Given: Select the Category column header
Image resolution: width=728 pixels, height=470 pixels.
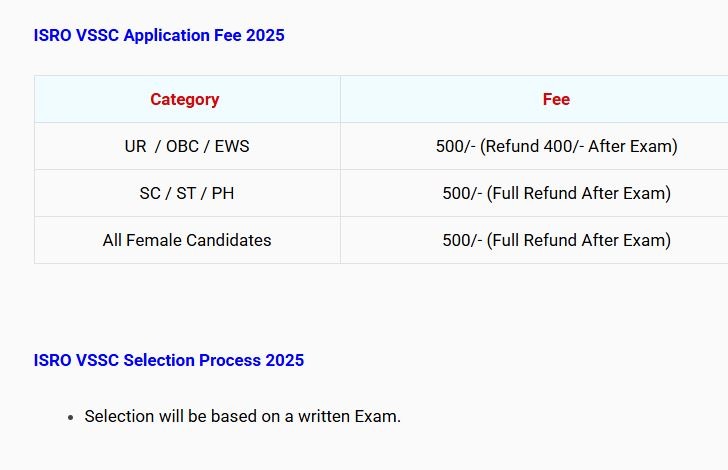Looking at the screenshot, I should tap(187, 99).
